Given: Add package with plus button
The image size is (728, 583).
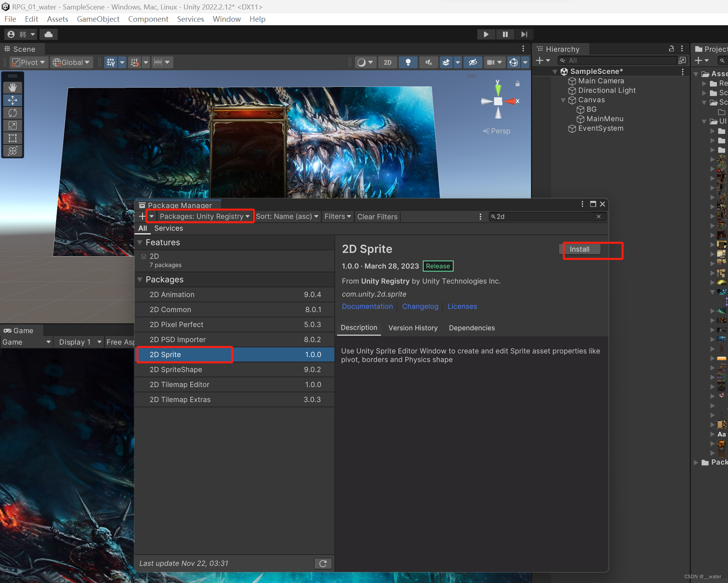Looking at the screenshot, I should [x=143, y=216].
